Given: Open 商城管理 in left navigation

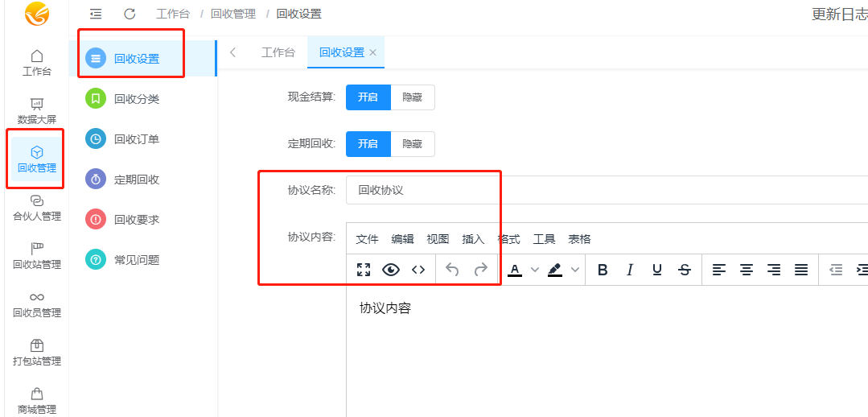Looking at the screenshot, I should (37, 401).
